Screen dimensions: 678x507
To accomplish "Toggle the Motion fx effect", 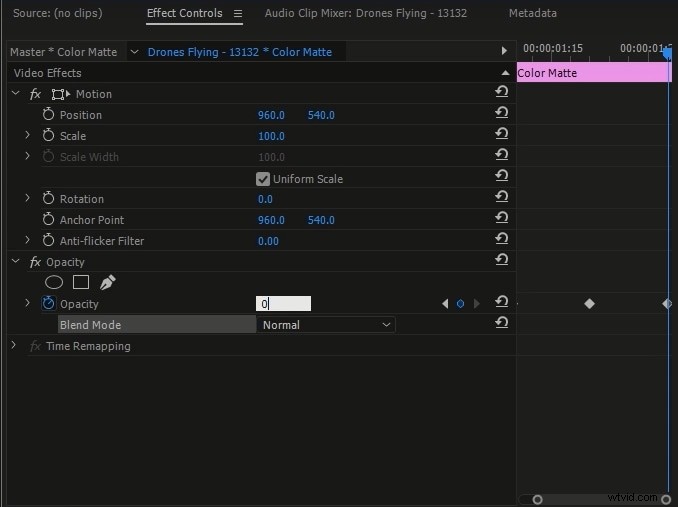I will click(x=35, y=94).
